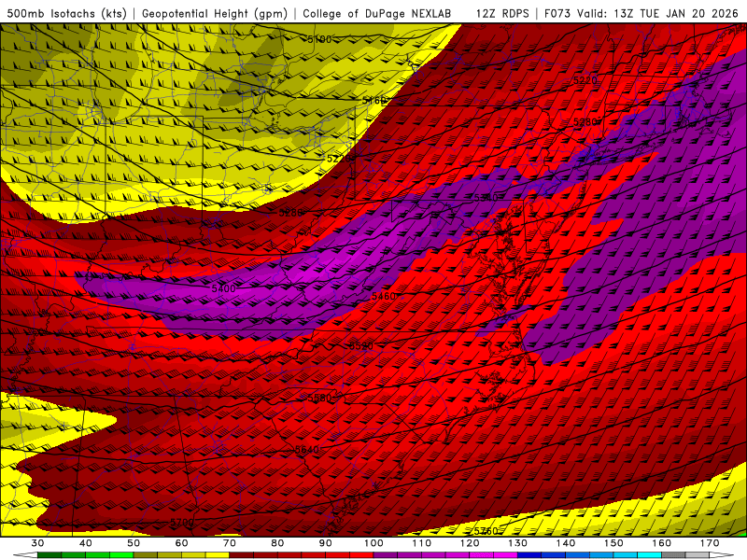Click the '90' colorbar scale label
The height and width of the screenshot is (560, 747).
click(325, 543)
